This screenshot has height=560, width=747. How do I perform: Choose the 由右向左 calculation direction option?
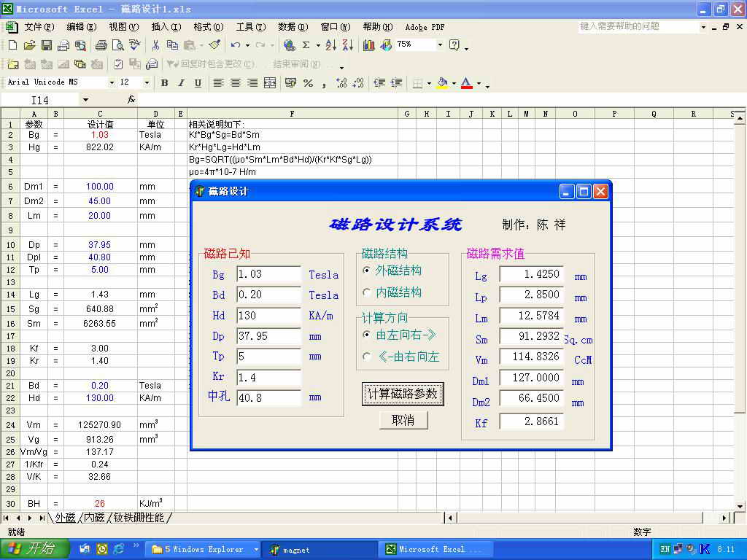(x=367, y=357)
